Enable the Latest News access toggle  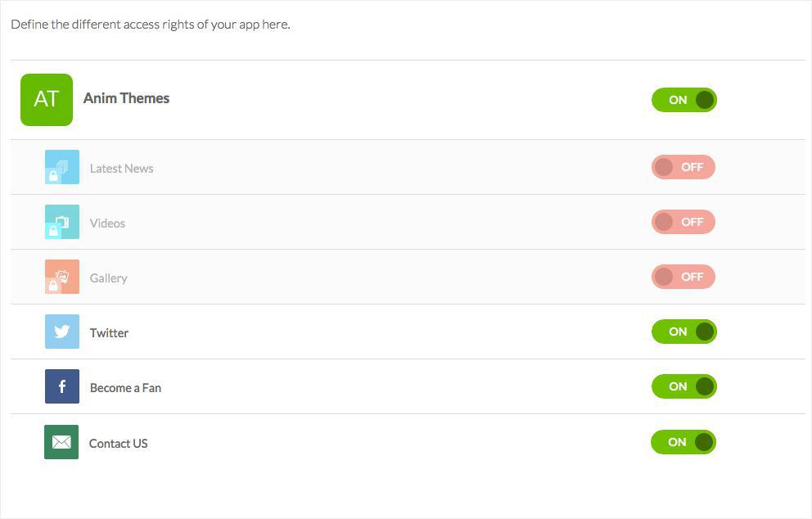pyautogui.click(x=683, y=167)
